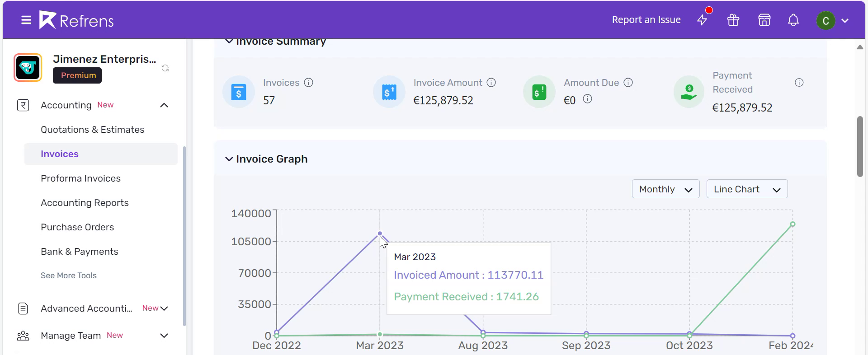The width and height of the screenshot is (868, 355).
Task: Open the notifications bell
Action: tap(793, 20)
